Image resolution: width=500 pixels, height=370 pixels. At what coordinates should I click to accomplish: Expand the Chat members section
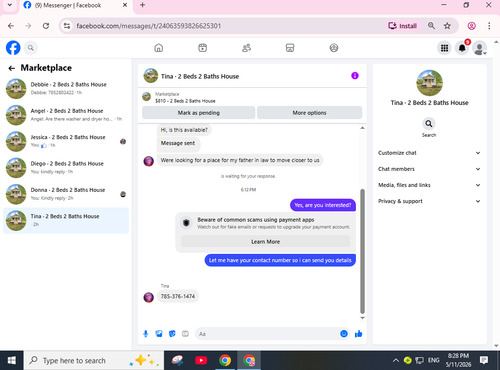[429, 169]
